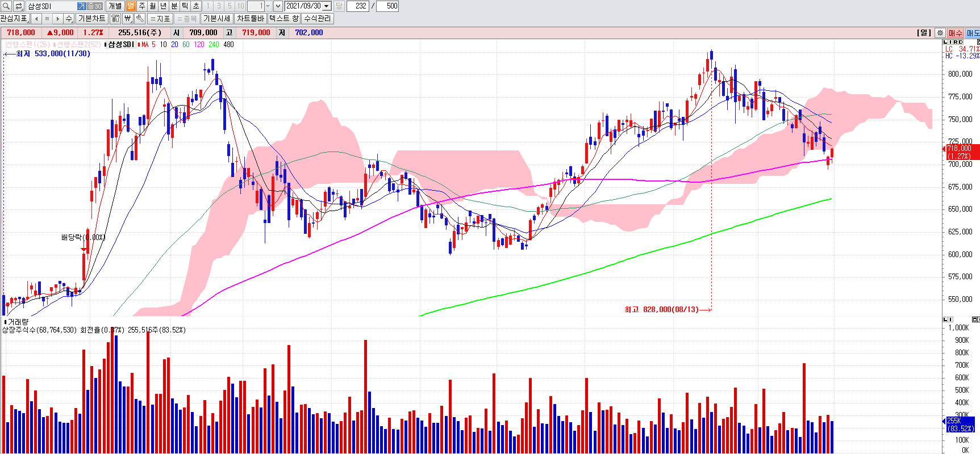This screenshot has height=454, width=980.
Task: Select the 주 weekly period
Action: click(141, 6)
